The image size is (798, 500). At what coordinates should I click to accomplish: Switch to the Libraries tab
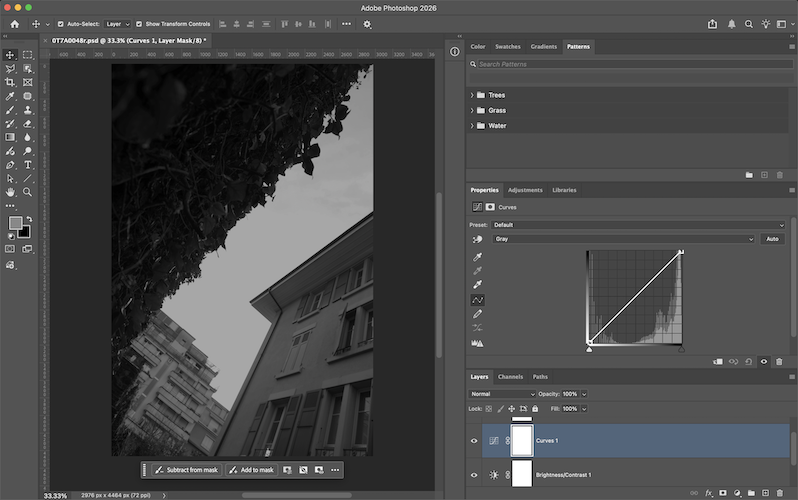pos(564,190)
